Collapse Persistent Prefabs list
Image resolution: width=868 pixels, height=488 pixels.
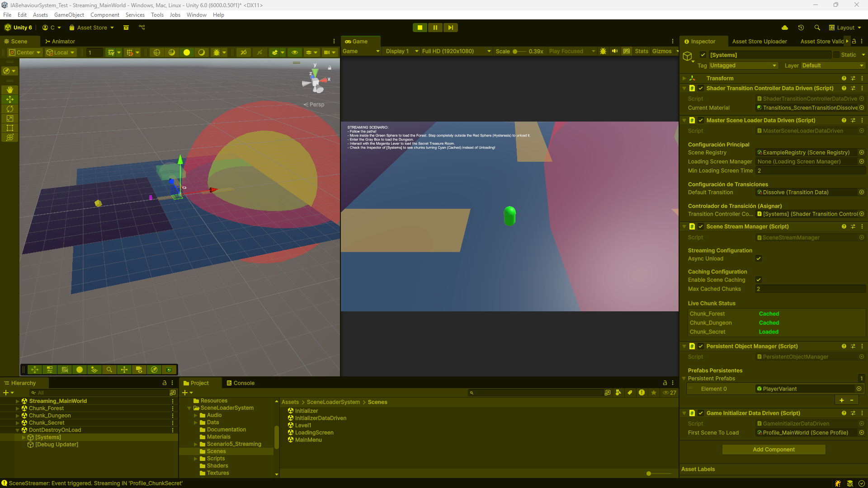[684, 378]
